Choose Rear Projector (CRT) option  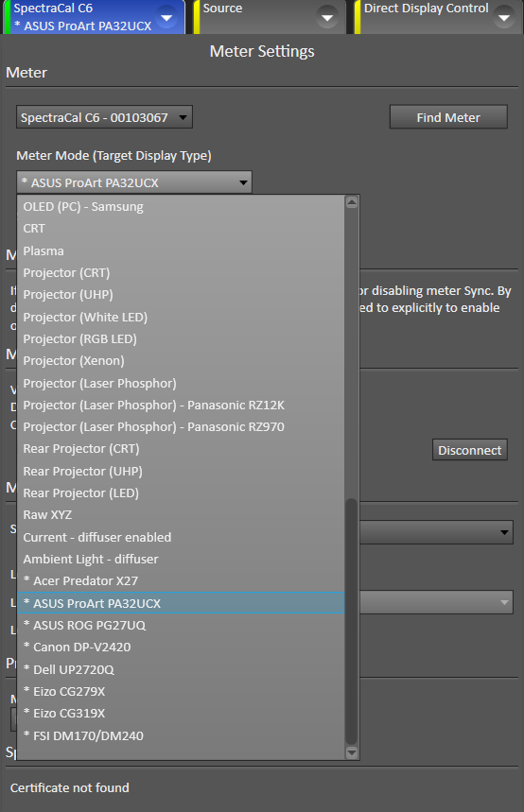[x=181, y=448]
